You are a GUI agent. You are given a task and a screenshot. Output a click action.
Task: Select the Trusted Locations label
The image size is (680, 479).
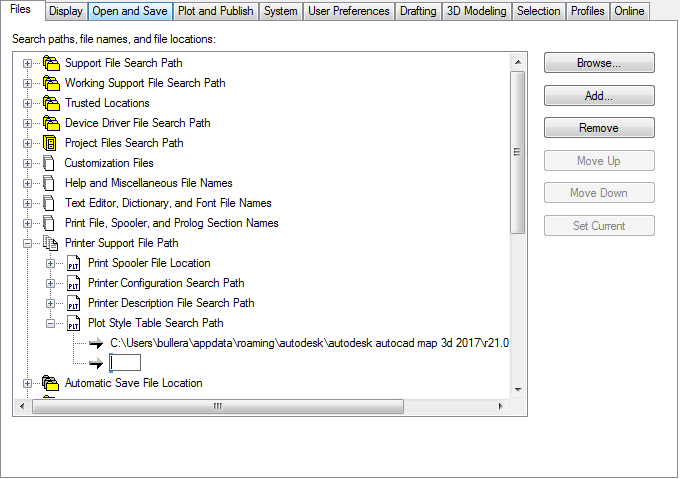tap(107, 103)
